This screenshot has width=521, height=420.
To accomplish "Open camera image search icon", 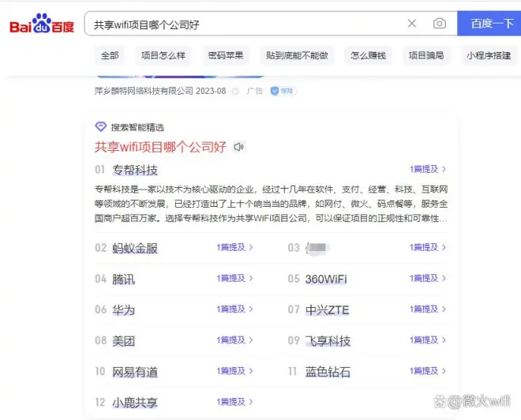I will click(x=440, y=24).
